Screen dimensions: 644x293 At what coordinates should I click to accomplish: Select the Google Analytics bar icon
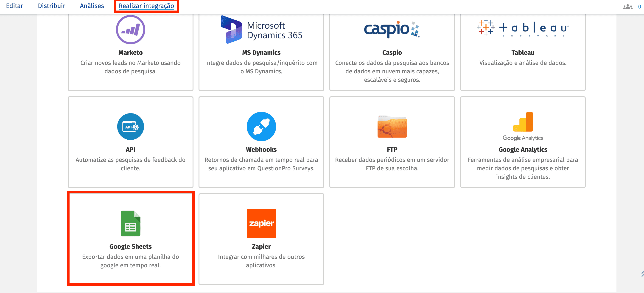point(523,122)
